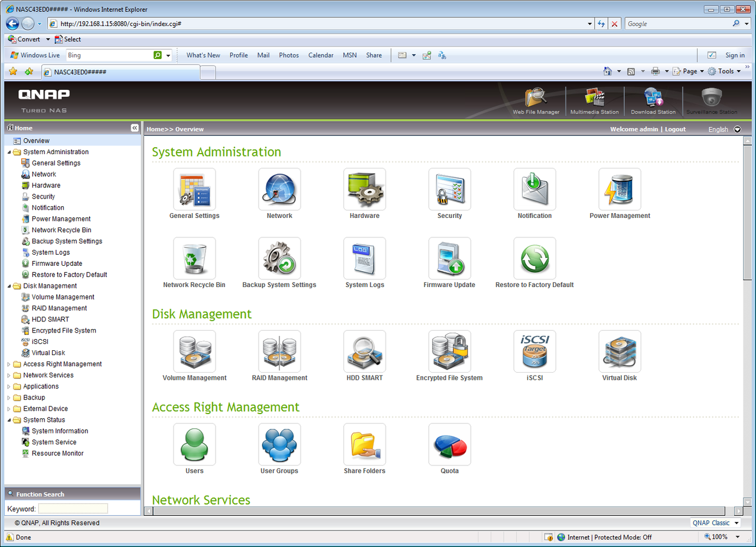
Task: Open the Users icon under Access Right Management
Action: coord(194,444)
